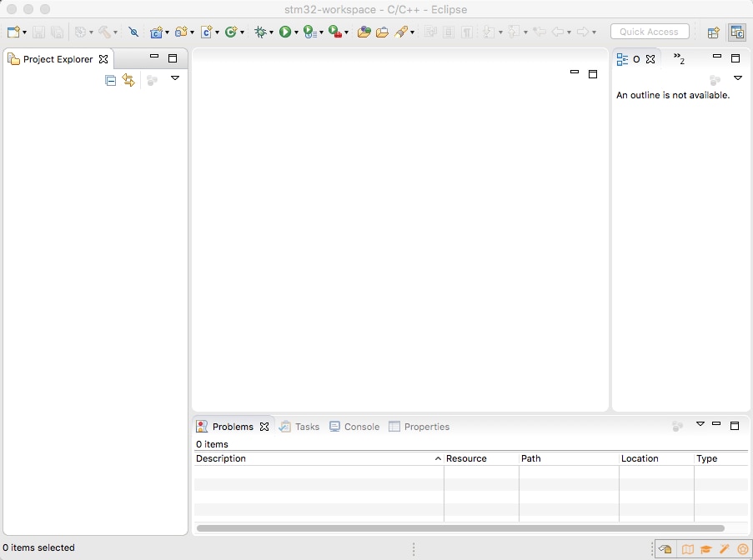Run the application using the green Run icon
The image size is (753, 560).
pos(287,32)
